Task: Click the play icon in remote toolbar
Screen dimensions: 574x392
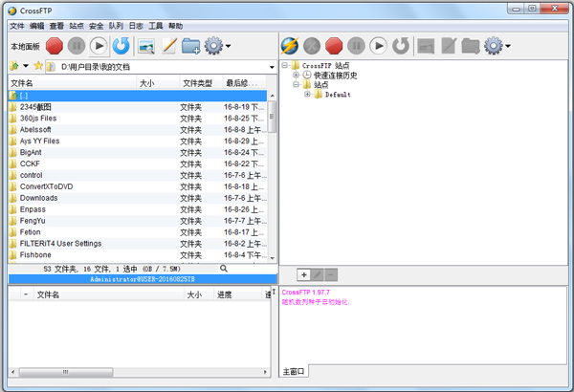Action: coord(379,46)
